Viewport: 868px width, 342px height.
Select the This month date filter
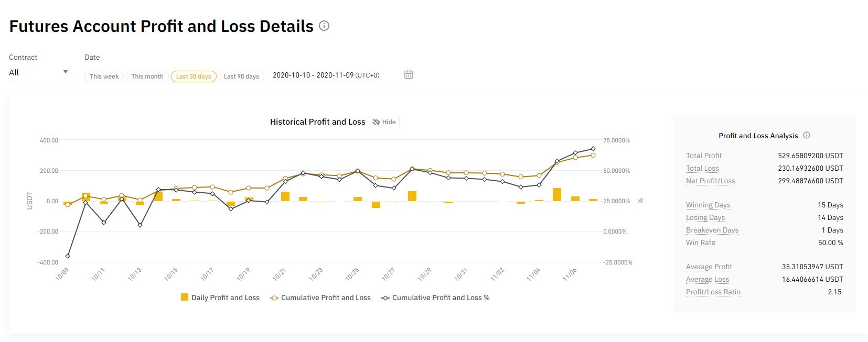point(147,76)
